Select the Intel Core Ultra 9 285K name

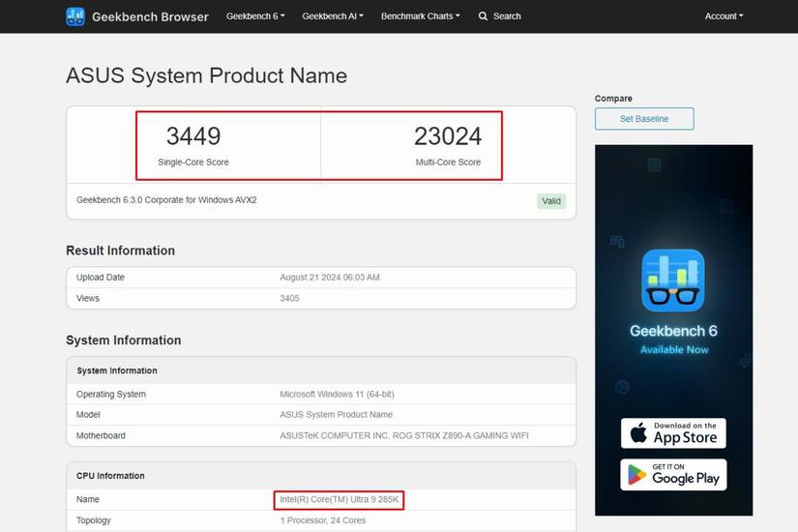[340, 499]
